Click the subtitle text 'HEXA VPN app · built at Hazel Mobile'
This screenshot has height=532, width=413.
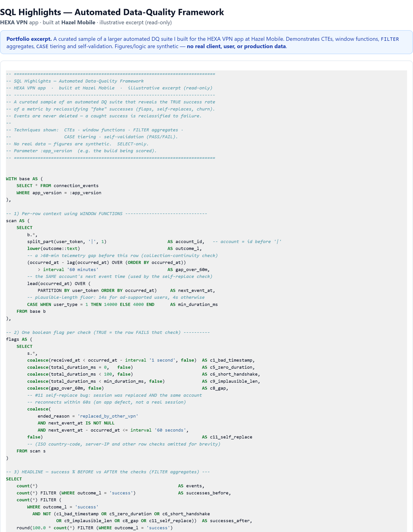(47, 22)
